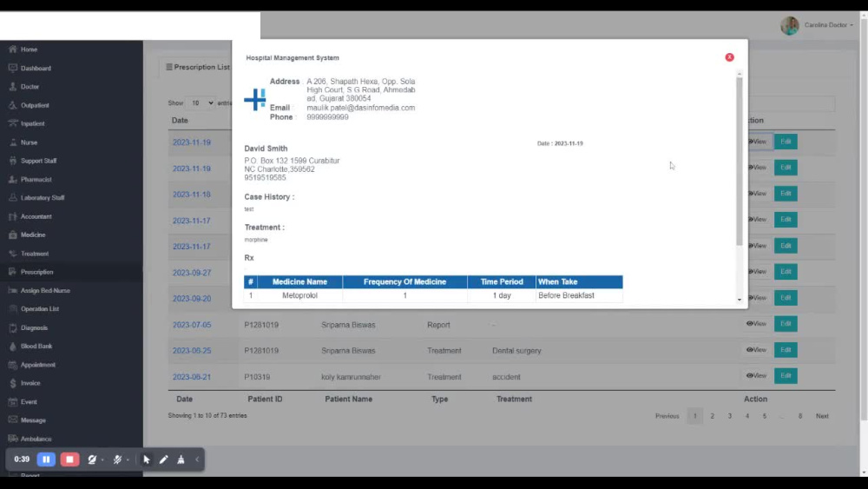This screenshot has width=868, height=489.
Task: Click the Next pagination link
Action: point(822,416)
